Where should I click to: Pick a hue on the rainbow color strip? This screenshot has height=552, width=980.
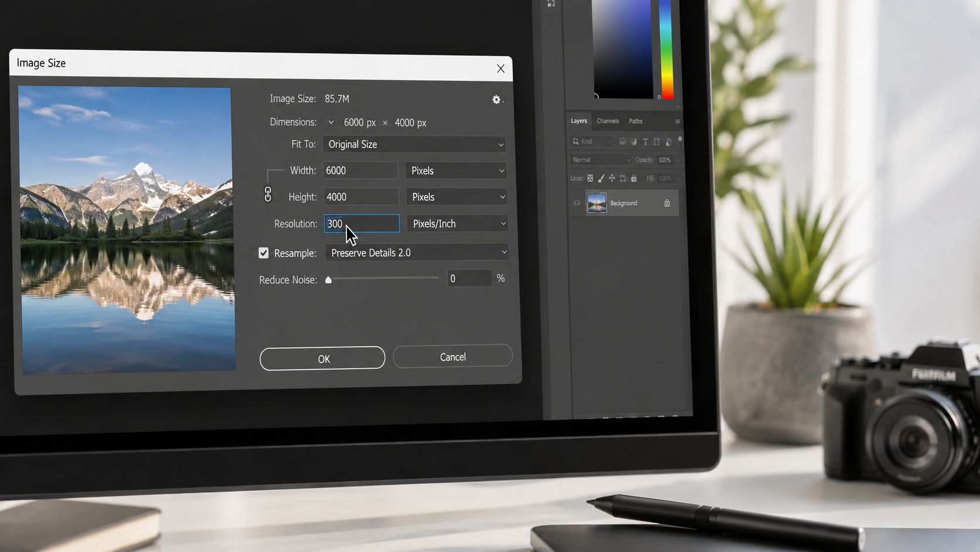click(666, 49)
